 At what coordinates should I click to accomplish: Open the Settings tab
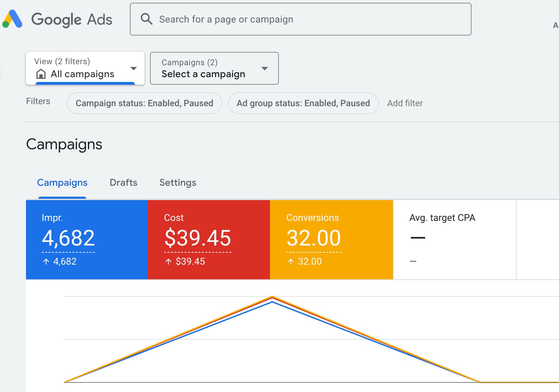tap(178, 183)
